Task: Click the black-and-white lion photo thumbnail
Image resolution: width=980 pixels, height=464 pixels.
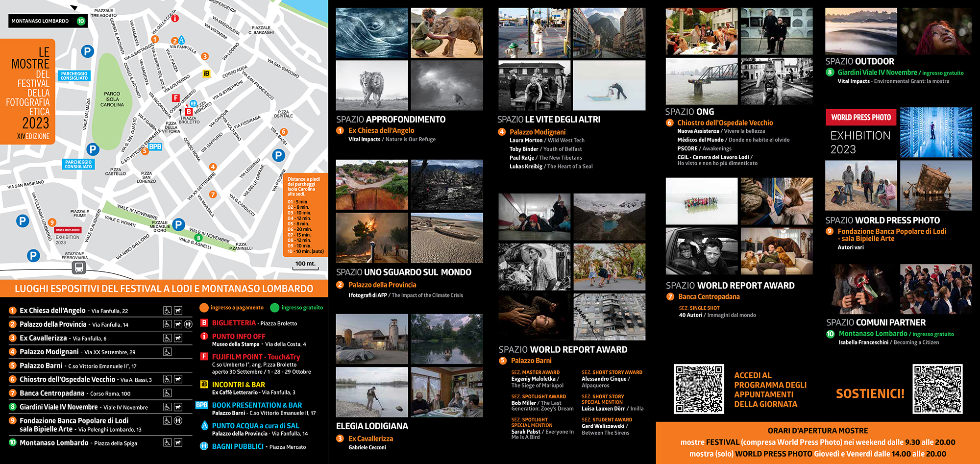Action: click(x=372, y=85)
